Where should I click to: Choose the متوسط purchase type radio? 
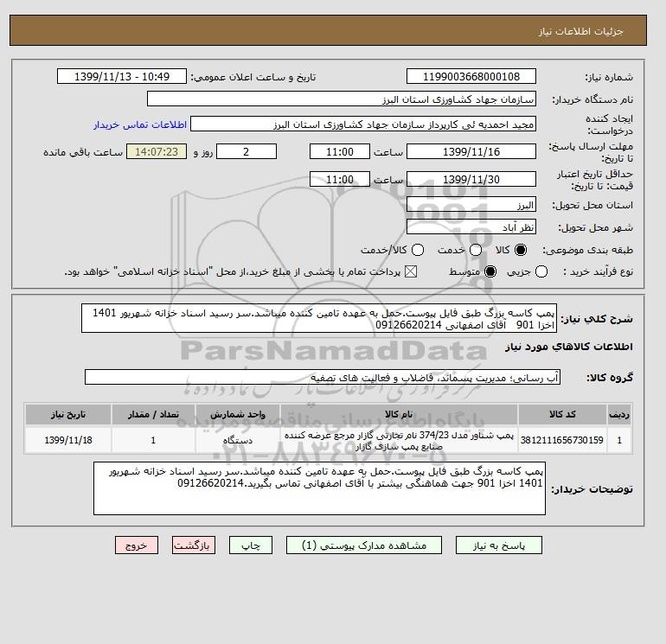pos(490,271)
